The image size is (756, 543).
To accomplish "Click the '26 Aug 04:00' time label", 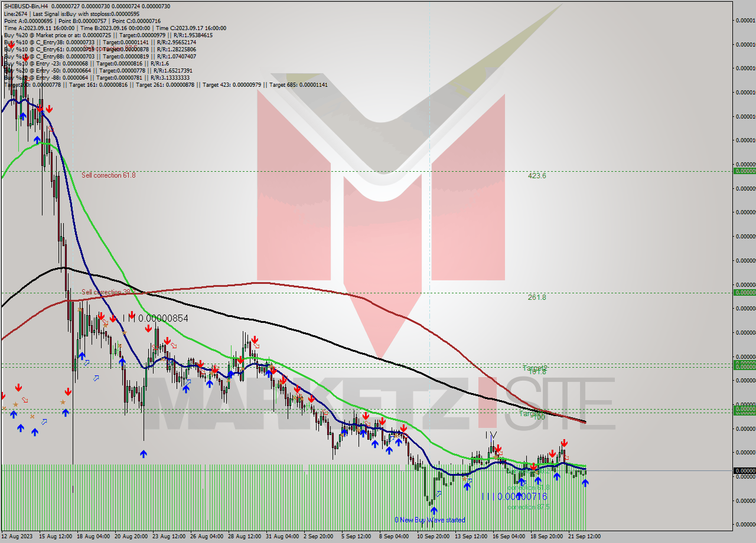I will click(207, 537).
